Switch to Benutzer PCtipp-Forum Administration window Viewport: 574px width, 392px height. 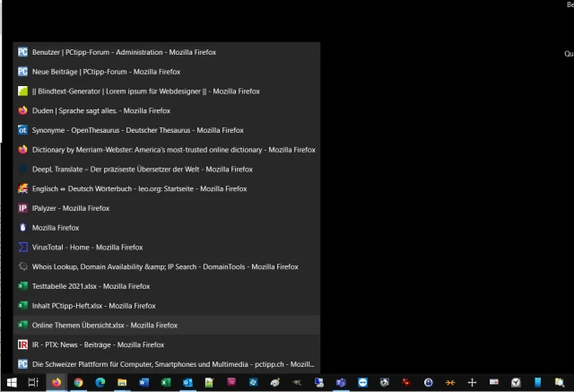[124, 52]
